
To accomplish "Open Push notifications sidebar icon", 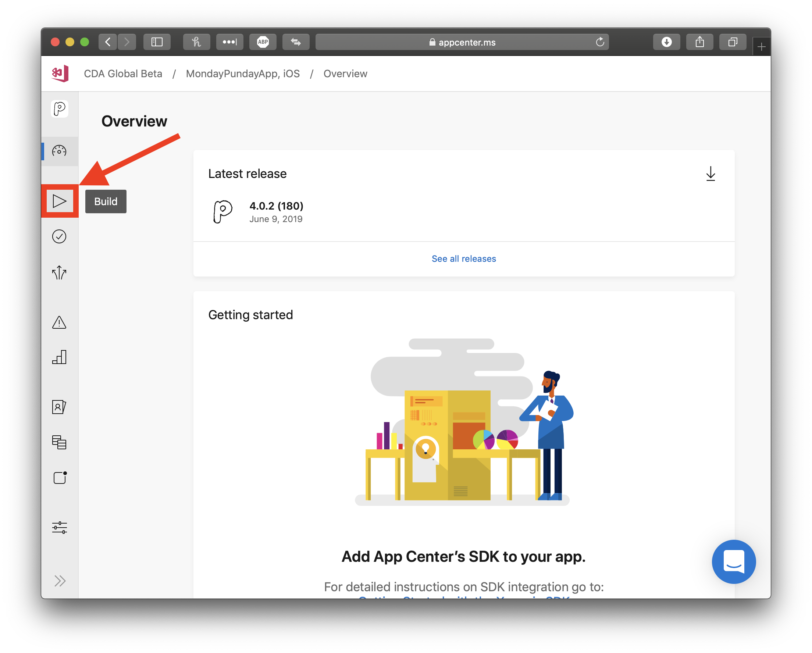I will click(x=60, y=478).
